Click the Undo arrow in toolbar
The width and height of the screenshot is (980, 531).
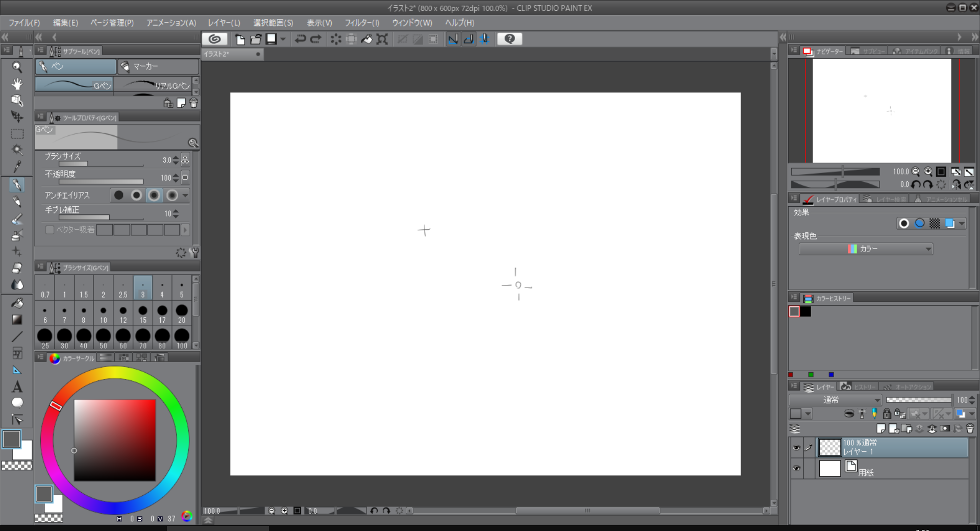[300, 39]
